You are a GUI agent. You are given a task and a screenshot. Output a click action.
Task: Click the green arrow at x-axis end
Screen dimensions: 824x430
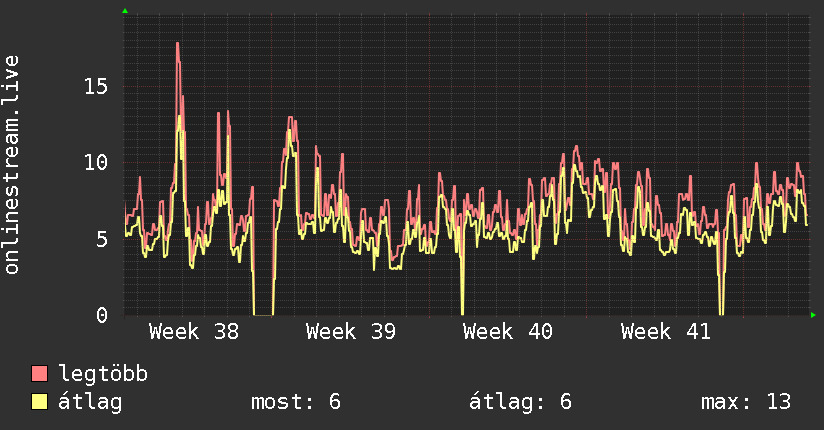tap(813, 315)
